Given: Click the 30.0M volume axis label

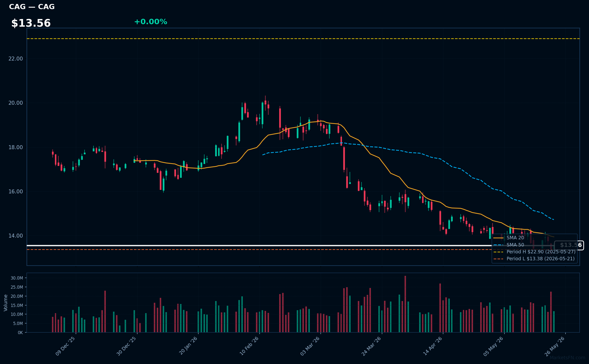Looking at the screenshot, I should [17, 278].
